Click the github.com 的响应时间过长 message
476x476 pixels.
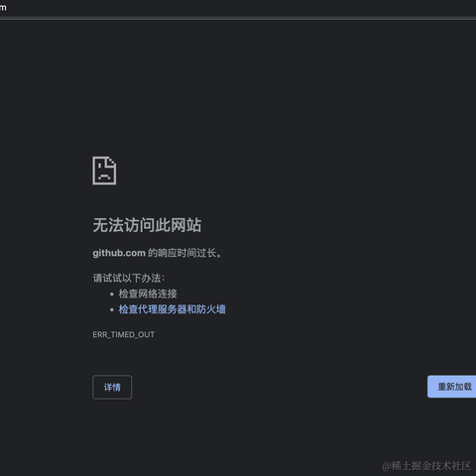(x=157, y=253)
